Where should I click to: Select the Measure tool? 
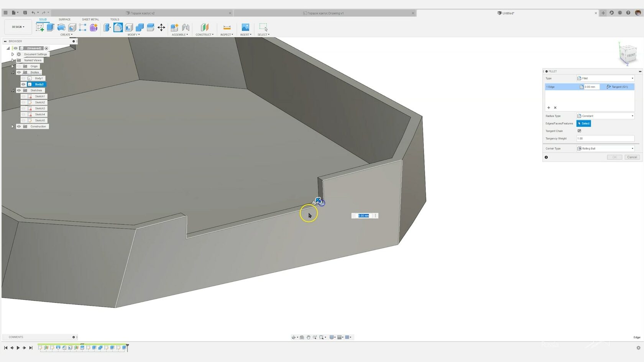tap(227, 27)
